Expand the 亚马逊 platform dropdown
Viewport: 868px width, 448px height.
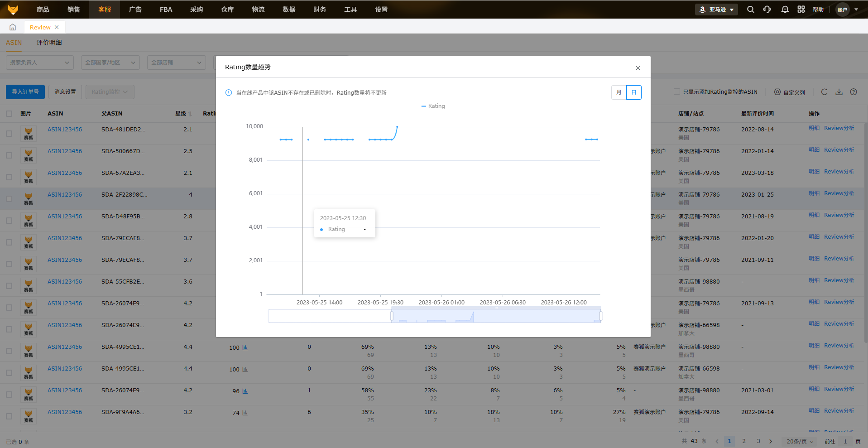pos(716,10)
